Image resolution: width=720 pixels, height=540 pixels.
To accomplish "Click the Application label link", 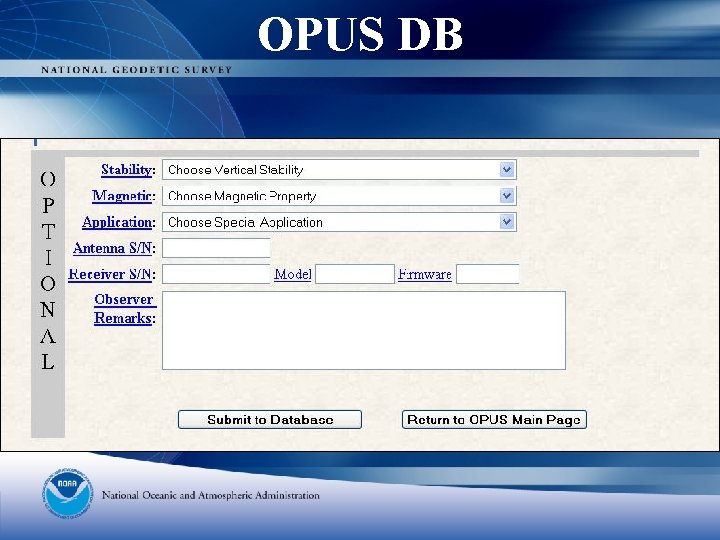I will 117,222.
